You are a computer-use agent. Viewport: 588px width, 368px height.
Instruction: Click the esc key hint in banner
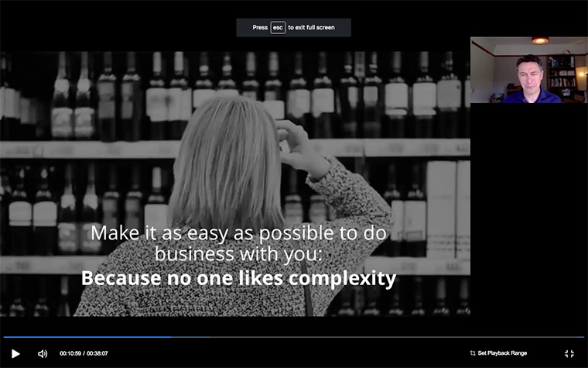point(278,27)
